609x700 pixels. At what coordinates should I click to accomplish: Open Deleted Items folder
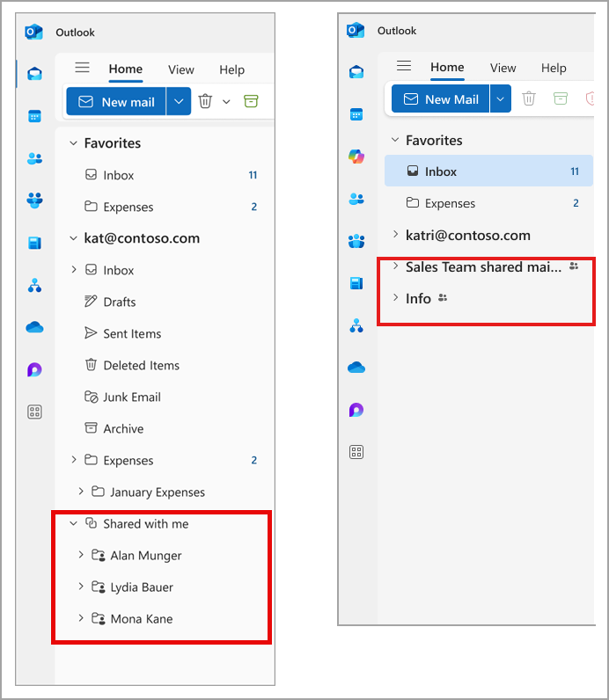[x=164, y=365]
